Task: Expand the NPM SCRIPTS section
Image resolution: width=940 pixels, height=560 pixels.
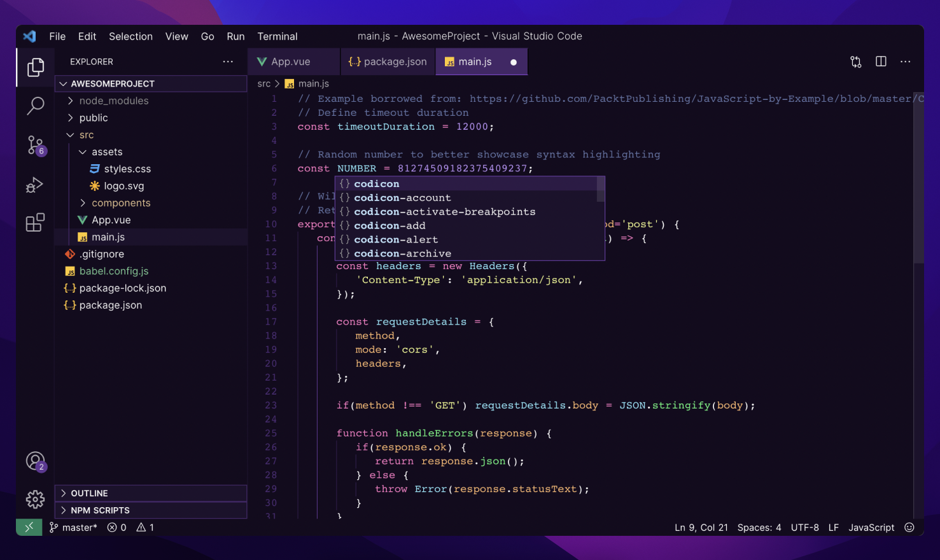Action: pyautogui.click(x=151, y=510)
